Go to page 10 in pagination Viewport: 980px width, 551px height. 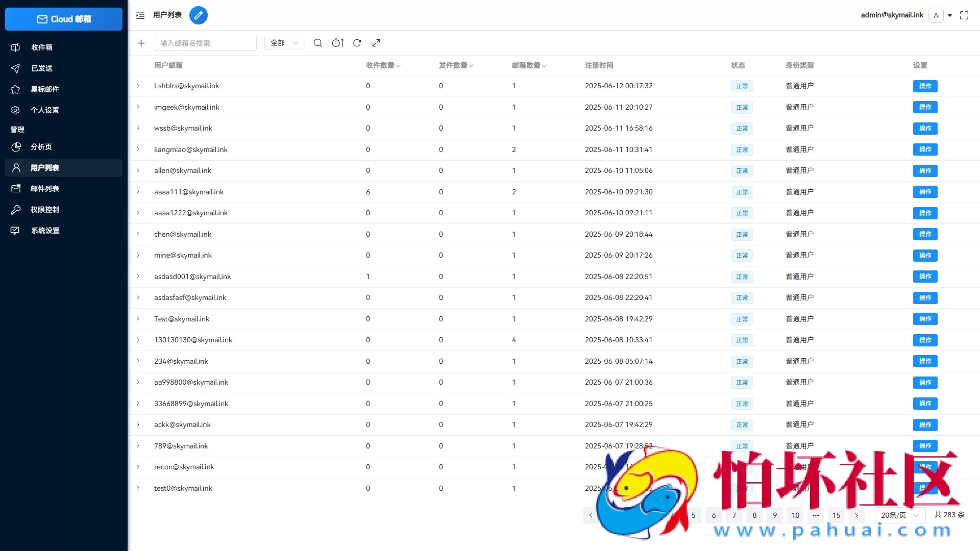(x=795, y=515)
